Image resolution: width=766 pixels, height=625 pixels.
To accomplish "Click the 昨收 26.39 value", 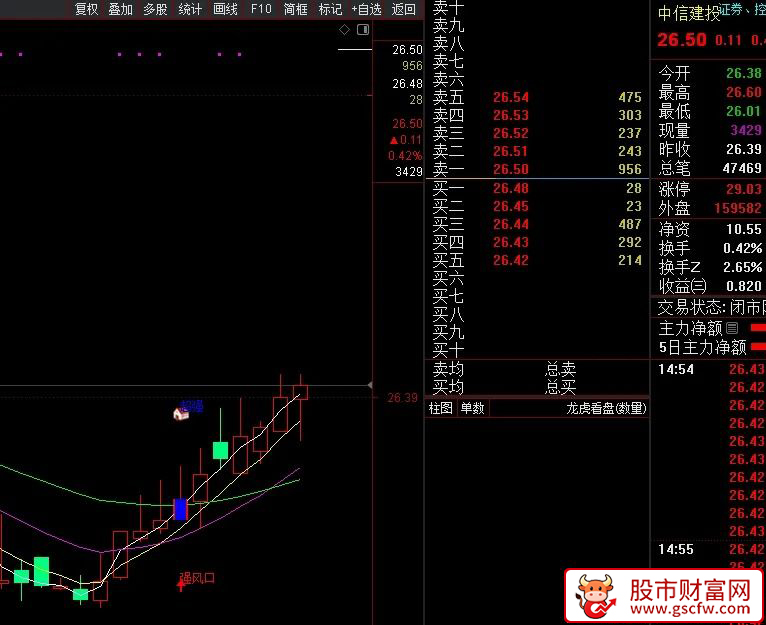I will click(744, 149).
